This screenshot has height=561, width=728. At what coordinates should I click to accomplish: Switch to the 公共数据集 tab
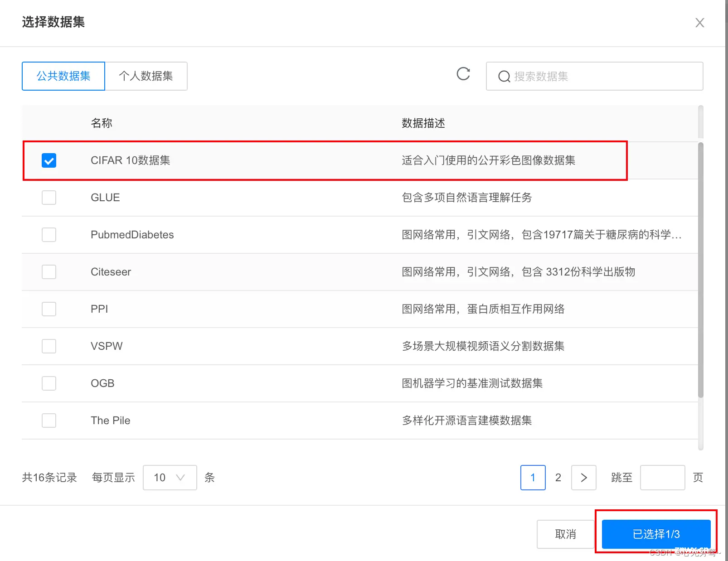click(63, 76)
